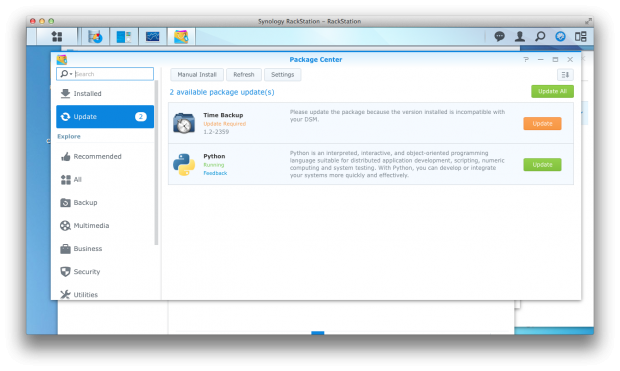Open the Python Feedback link
The width and height of the screenshot is (620, 371).
pos(215,173)
